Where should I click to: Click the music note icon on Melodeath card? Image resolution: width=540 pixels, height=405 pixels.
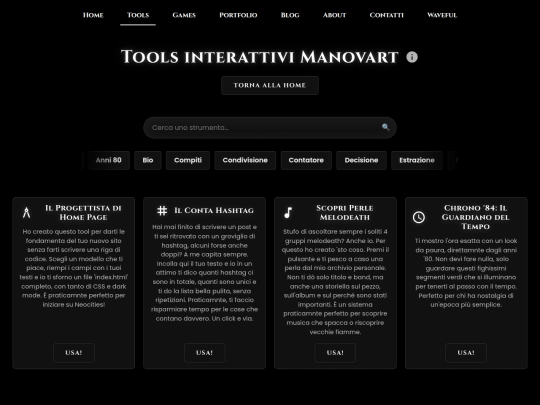coord(288,213)
